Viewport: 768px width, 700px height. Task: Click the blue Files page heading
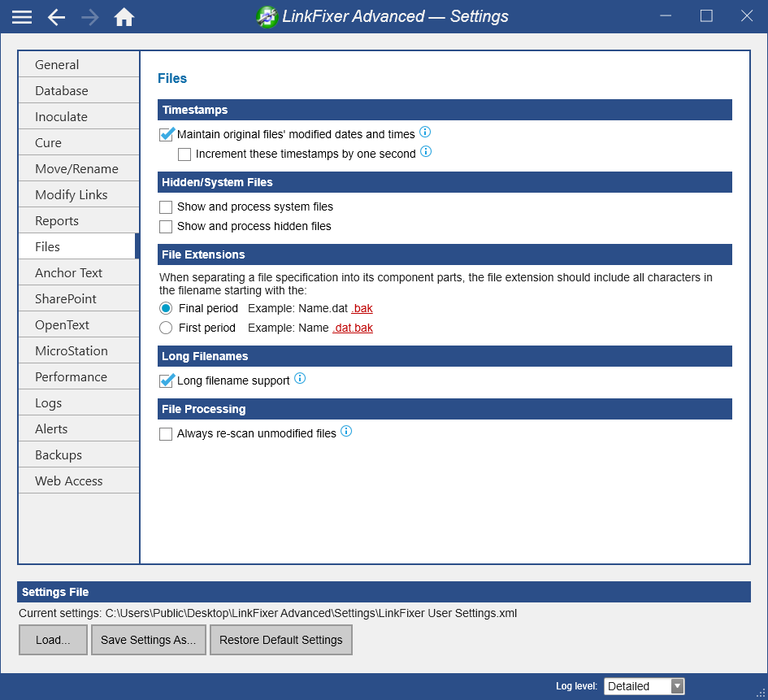[x=172, y=78]
